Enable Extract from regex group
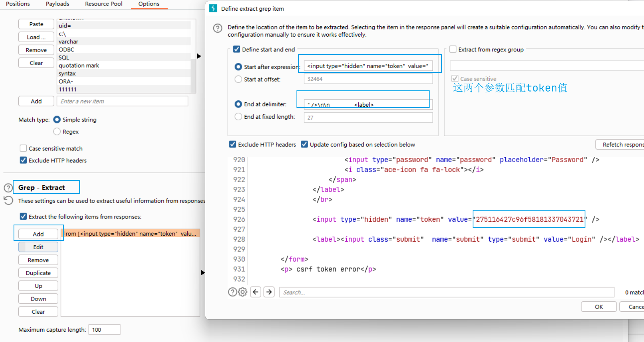Viewport: 644px width, 342px height. (453, 49)
